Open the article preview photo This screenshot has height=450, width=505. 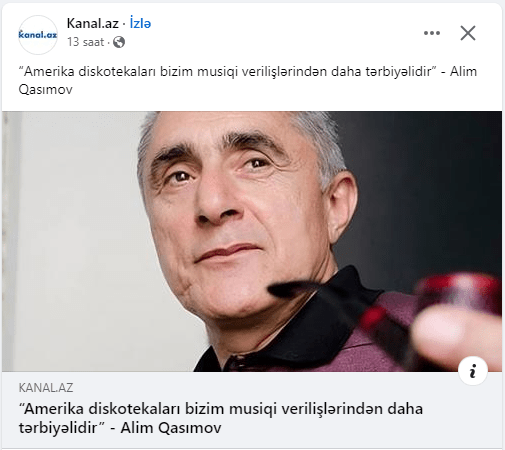[252, 241]
